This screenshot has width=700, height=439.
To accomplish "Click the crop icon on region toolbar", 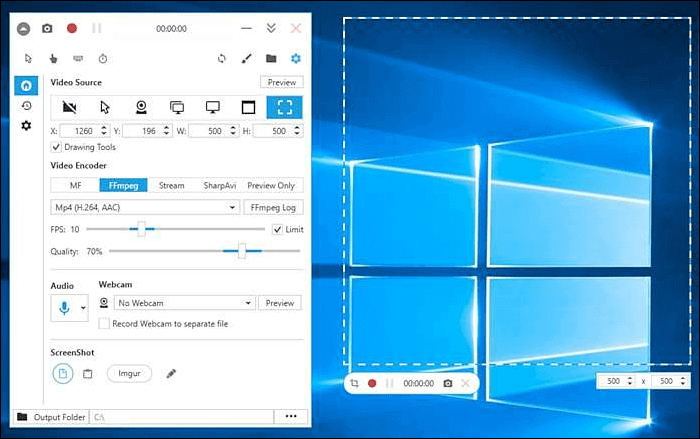I will click(x=355, y=383).
